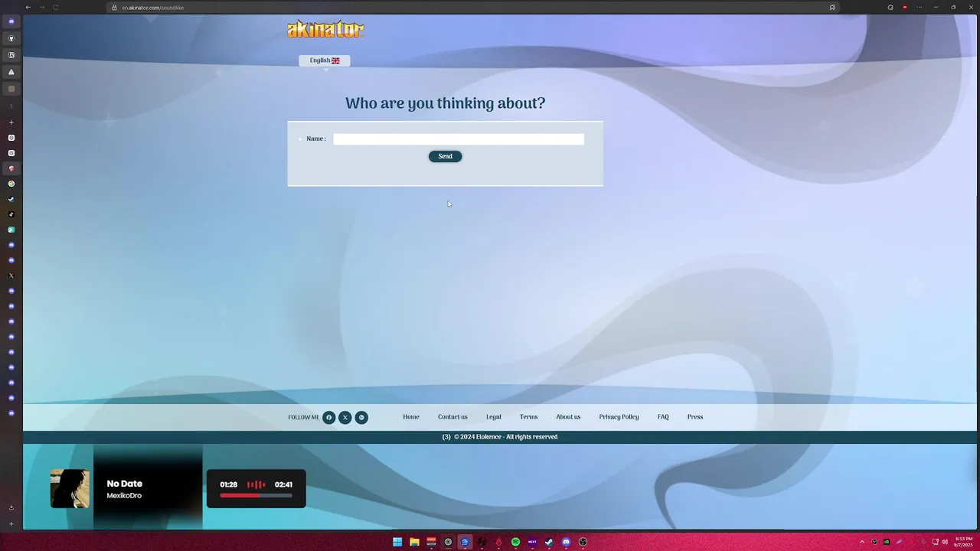980x551 pixels.
Task: Open the Windows Start menu
Action: click(397, 542)
